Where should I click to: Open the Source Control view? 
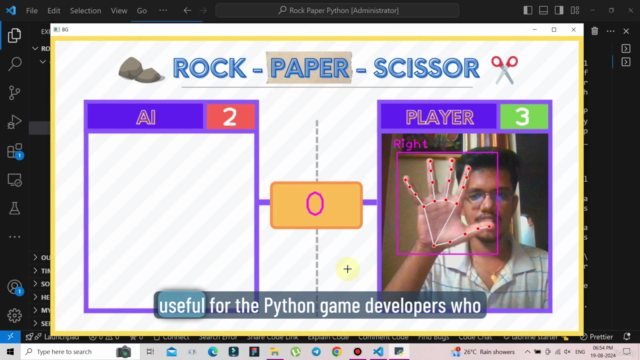tap(14, 93)
